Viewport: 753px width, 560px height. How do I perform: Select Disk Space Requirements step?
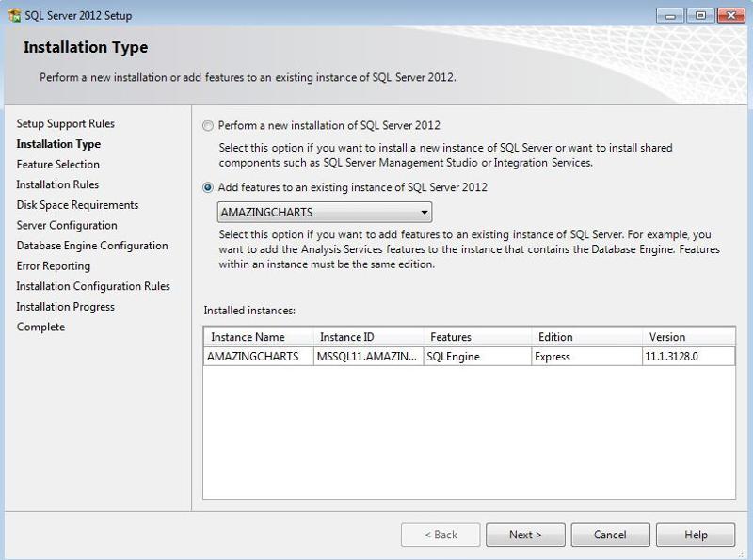(77, 205)
